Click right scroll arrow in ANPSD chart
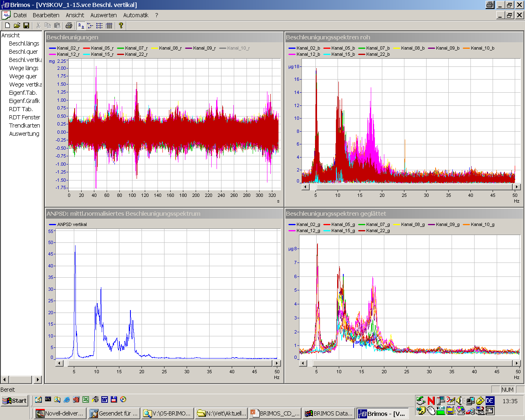The width and height of the screenshot is (525, 420). pos(277,363)
